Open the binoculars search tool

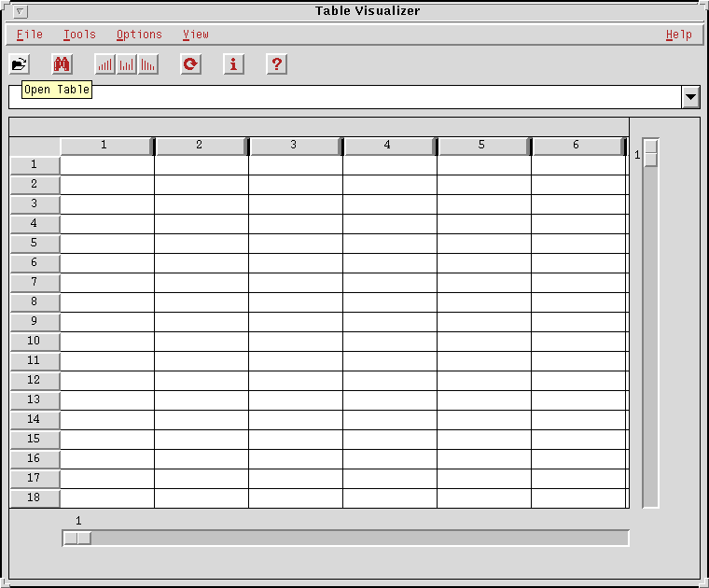coord(62,64)
